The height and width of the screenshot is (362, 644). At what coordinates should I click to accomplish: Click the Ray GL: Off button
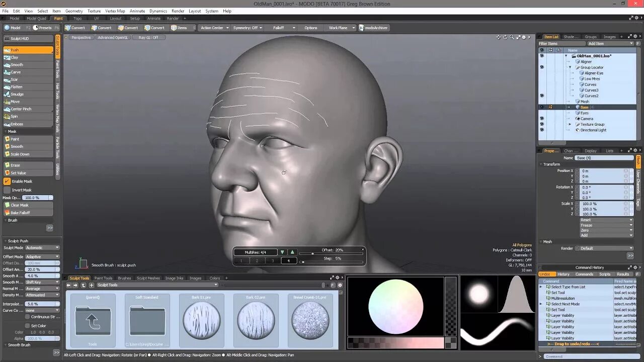pyautogui.click(x=148, y=37)
